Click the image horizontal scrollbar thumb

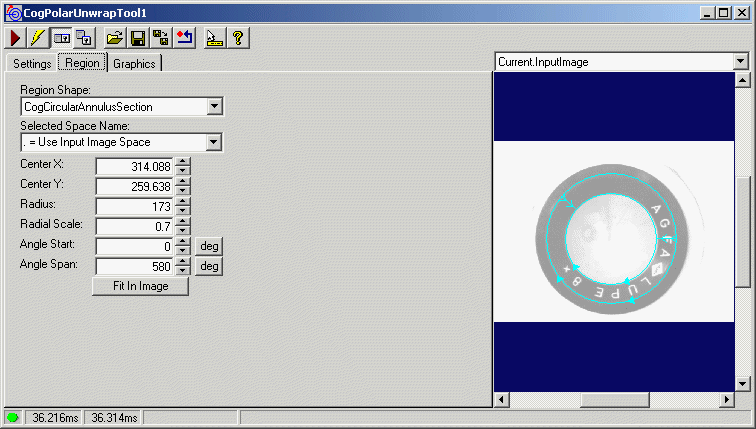click(615, 400)
